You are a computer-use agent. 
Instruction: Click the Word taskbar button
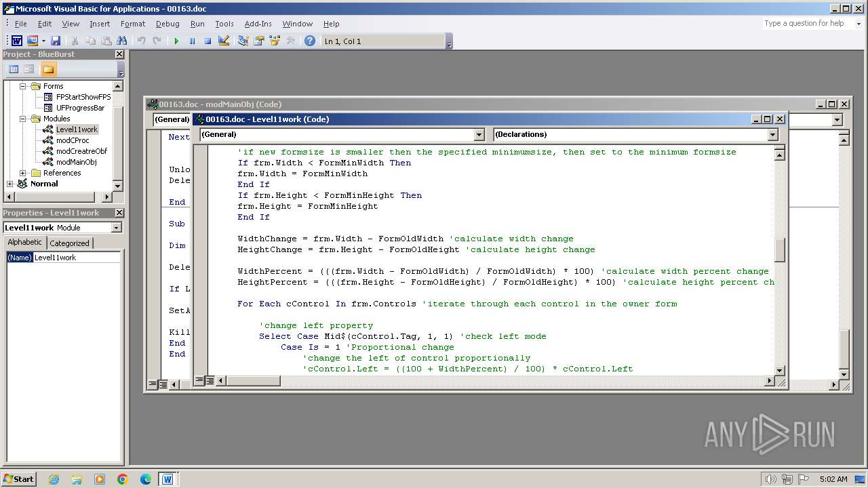(x=167, y=479)
